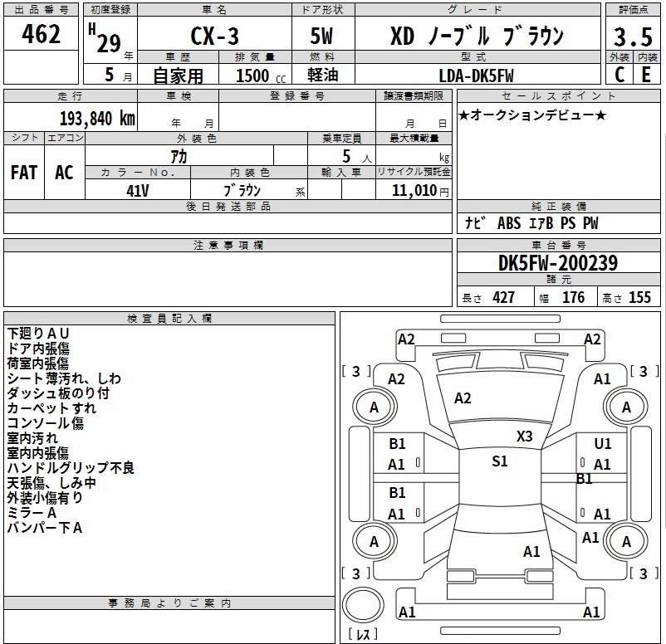This screenshot has width=666, height=644.
Task: Click the note ダッシュ板のり付
Action: (58, 393)
